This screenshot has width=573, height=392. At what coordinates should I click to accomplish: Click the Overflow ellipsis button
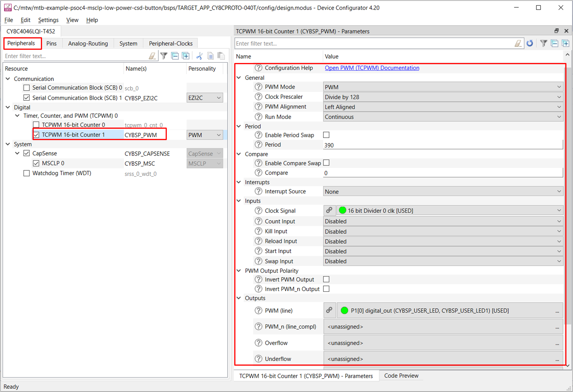point(557,344)
